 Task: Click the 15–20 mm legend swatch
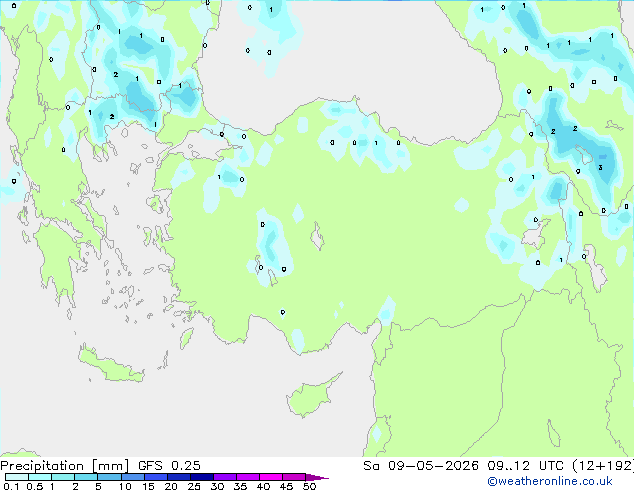[x=155, y=477]
